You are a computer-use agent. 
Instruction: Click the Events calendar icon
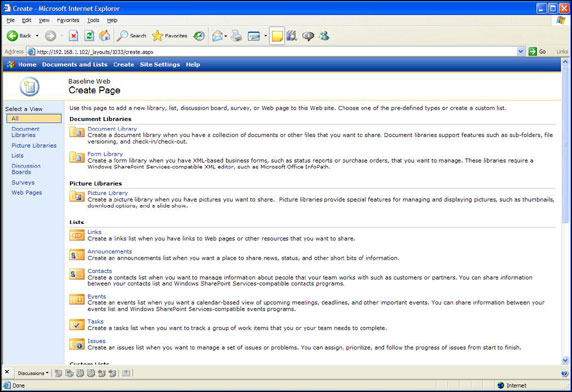pyautogui.click(x=77, y=300)
